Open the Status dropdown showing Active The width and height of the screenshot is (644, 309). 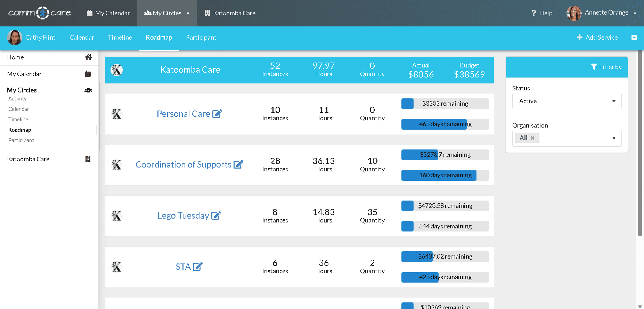click(566, 101)
